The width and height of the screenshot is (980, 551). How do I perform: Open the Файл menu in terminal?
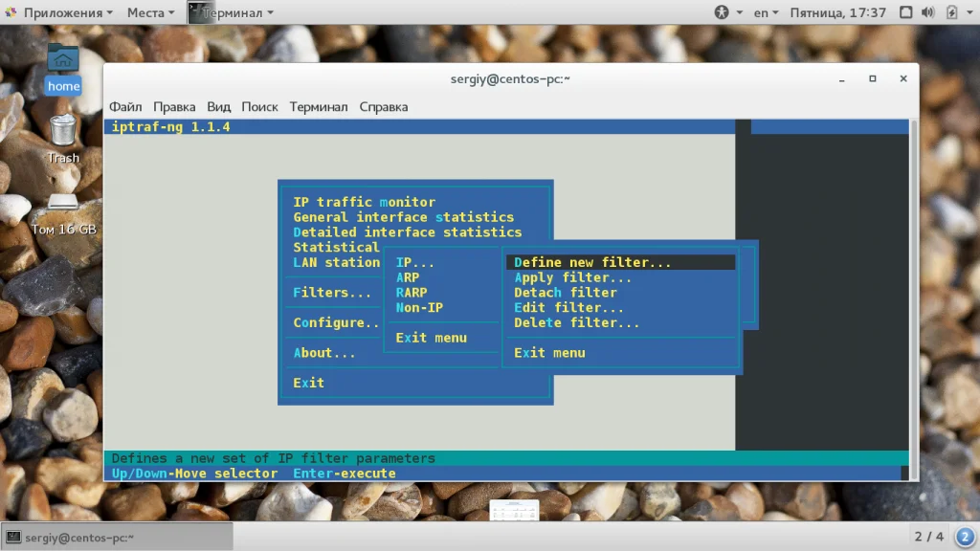coord(125,107)
